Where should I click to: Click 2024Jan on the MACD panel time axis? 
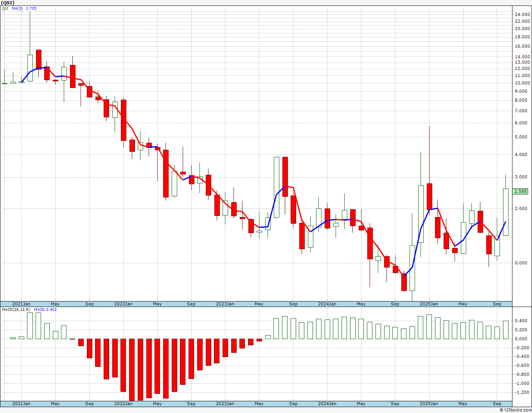pos(327,404)
